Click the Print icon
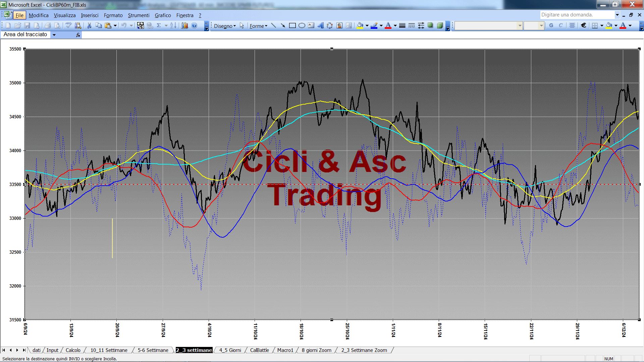 pos(48,25)
